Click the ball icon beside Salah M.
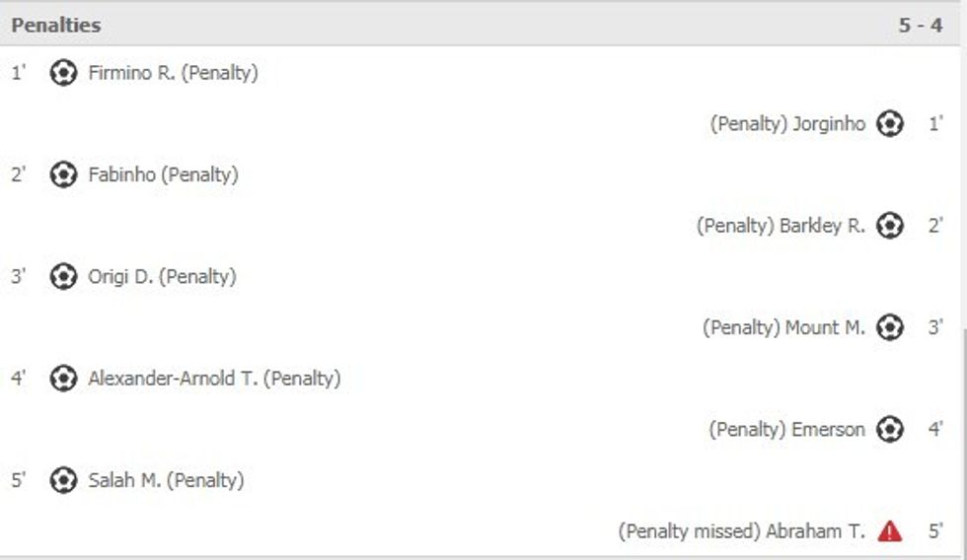 [63, 481]
